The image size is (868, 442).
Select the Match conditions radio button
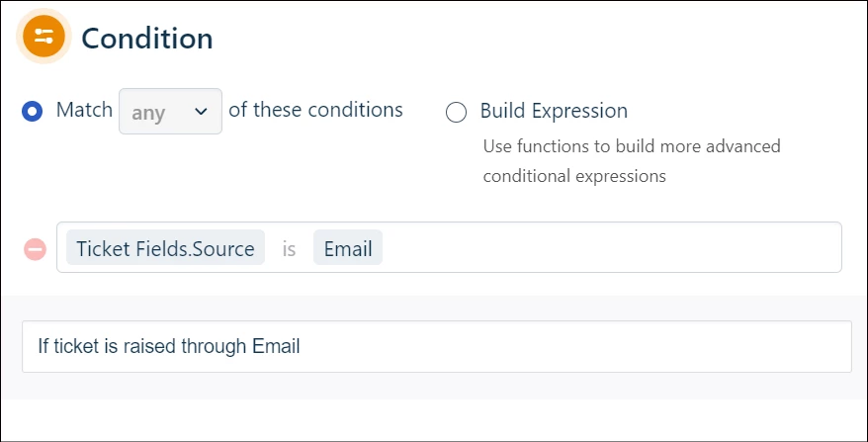click(x=32, y=112)
